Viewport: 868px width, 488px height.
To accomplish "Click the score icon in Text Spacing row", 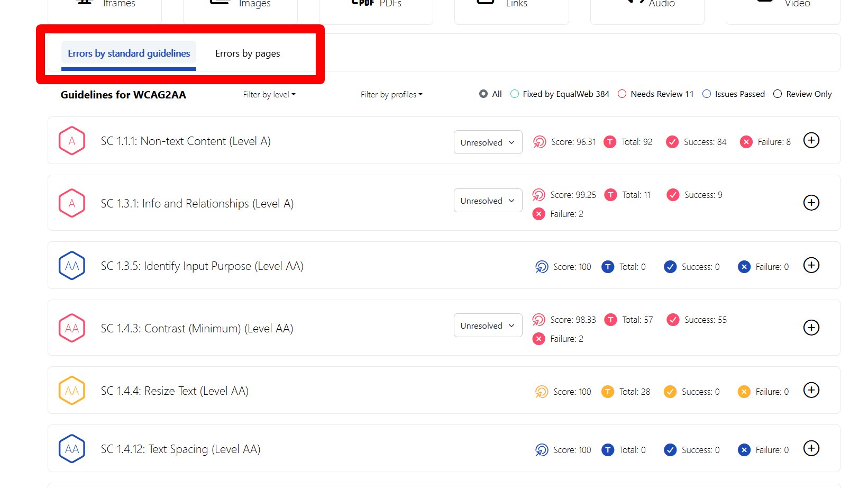I will 542,450.
